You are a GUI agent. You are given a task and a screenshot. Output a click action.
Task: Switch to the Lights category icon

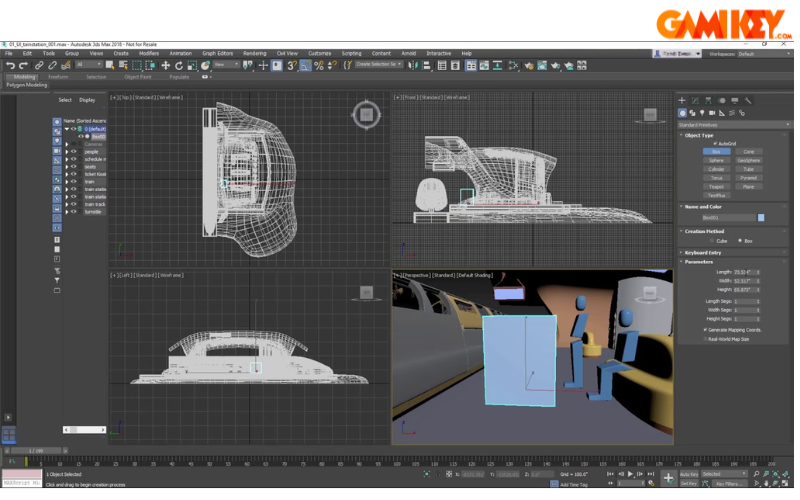[702, 113]
